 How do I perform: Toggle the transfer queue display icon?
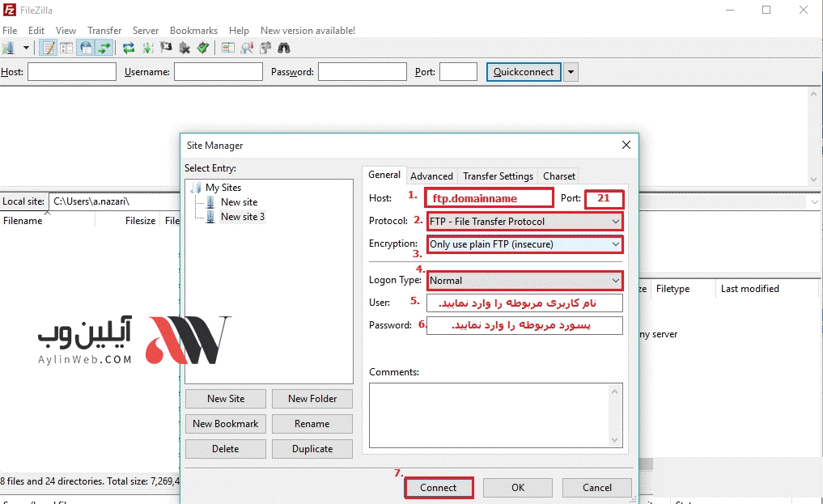point(104,49)
